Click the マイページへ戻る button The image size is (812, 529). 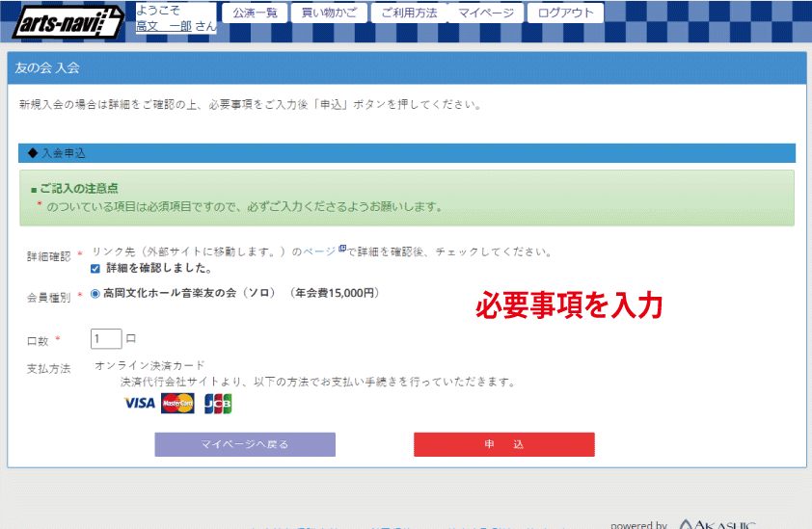245,444
